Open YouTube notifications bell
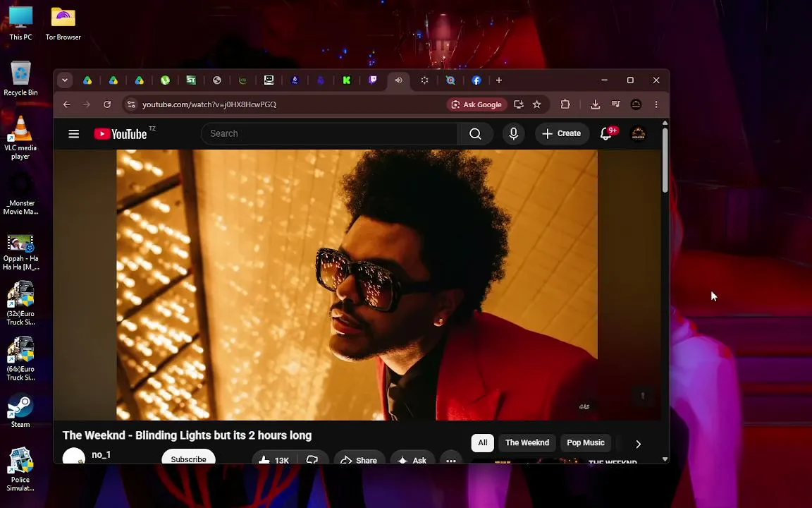This screenshot has height=508, width=812. [606, 134]
